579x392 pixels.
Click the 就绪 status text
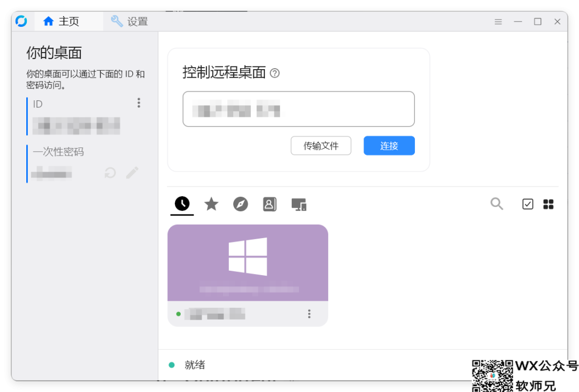pyautogui.click(x=195, y=365)
